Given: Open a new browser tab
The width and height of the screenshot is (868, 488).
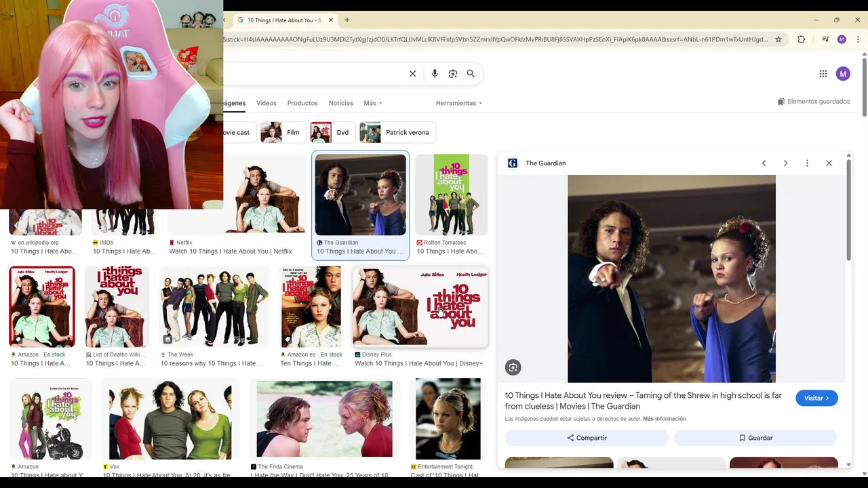Looking at the screenshot, I should 347,20.
